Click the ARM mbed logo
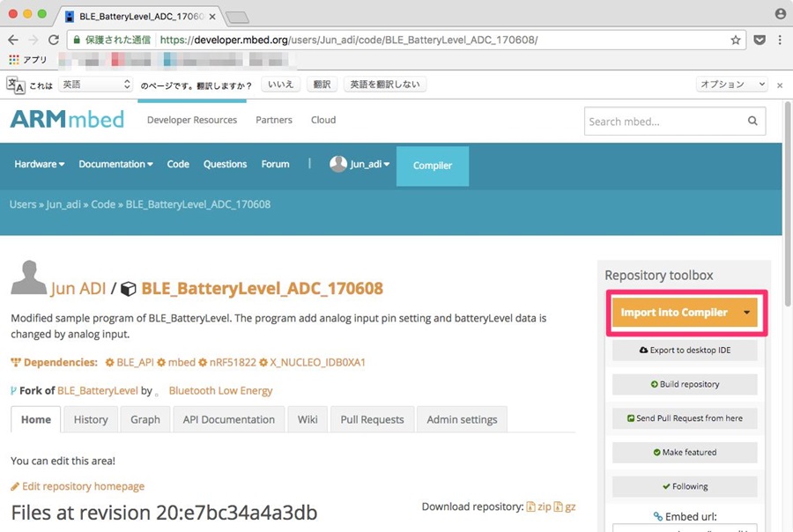Image resolution: width=793 pixels, height=532 pixels. tap(67, 121)
